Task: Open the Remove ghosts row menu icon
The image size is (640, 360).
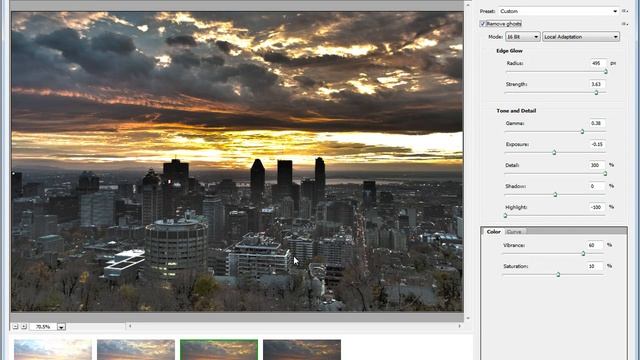Action: click(x=624, y=24)
